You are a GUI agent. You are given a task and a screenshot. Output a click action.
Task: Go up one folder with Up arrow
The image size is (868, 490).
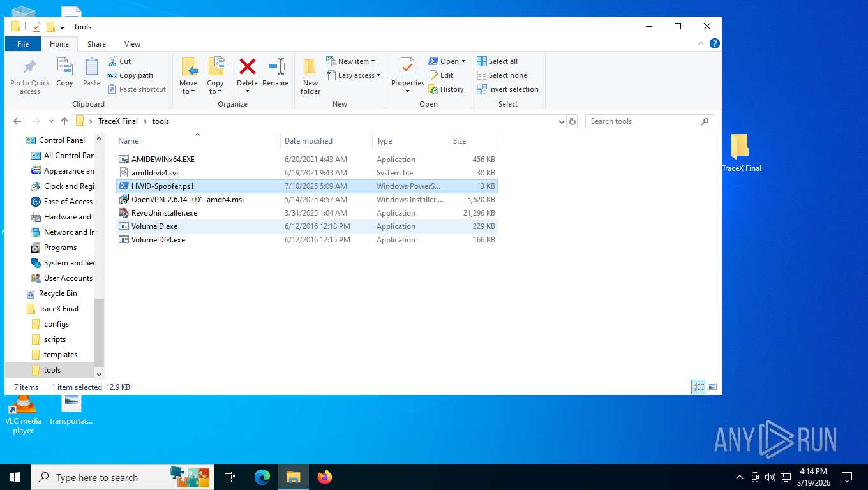(x=64, y=121)
